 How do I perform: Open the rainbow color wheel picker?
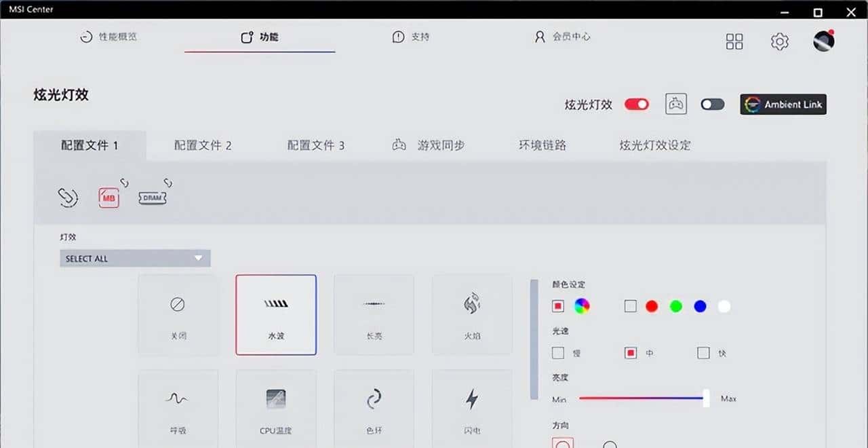[581, 306]
